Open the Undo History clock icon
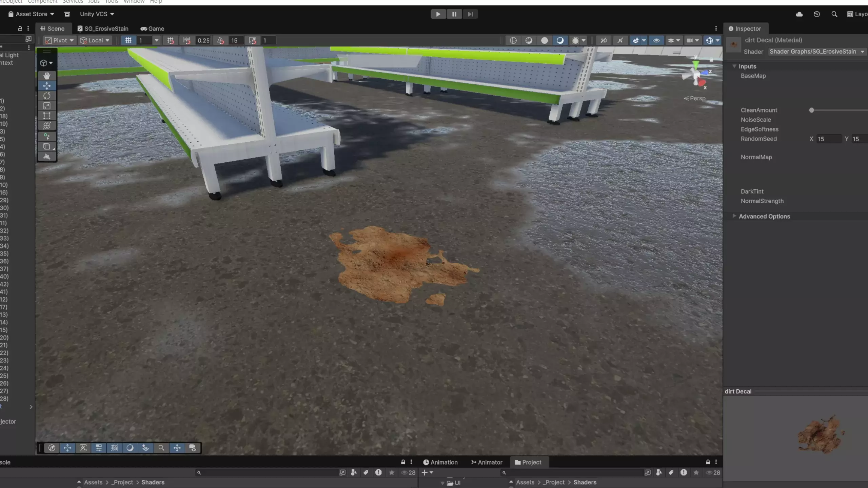Screen dimensions: 868x488 [x=817, y=14]
